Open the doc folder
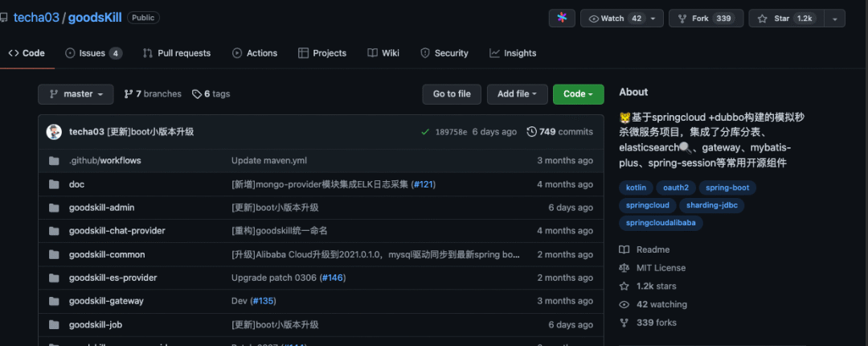 (x=77, y=184)
